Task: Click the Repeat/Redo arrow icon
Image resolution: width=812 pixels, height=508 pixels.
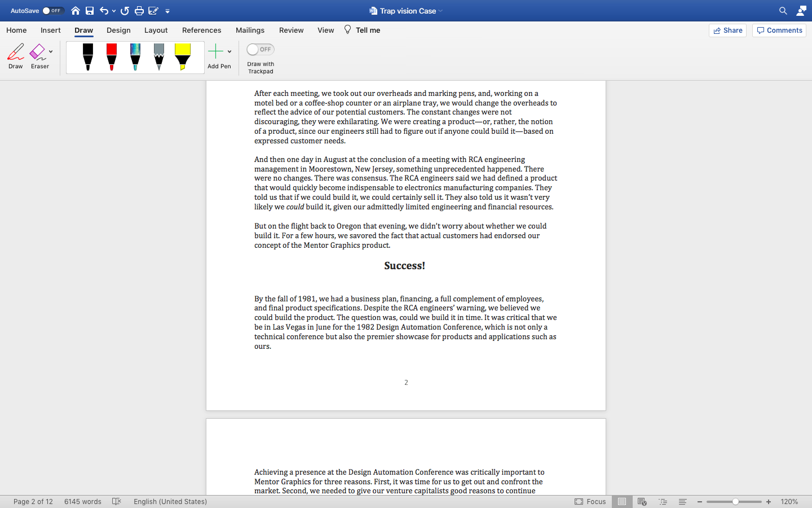Action: click(x=125, y=11)
